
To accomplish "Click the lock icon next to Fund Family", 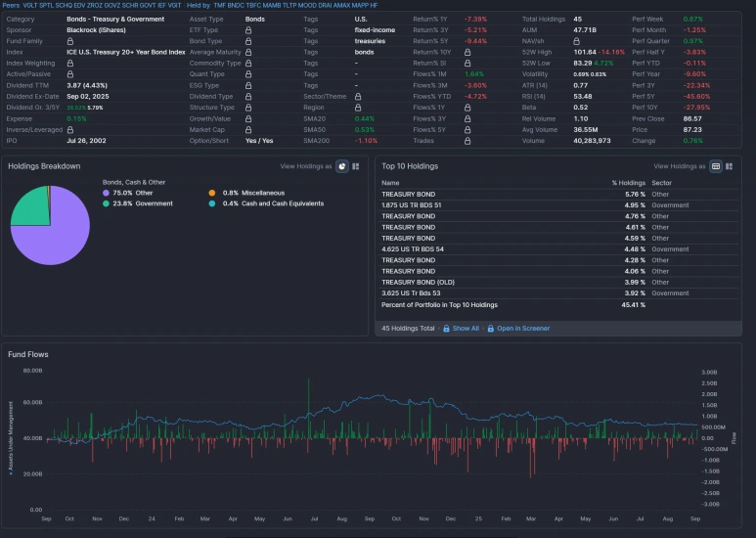I will point(70,41).
